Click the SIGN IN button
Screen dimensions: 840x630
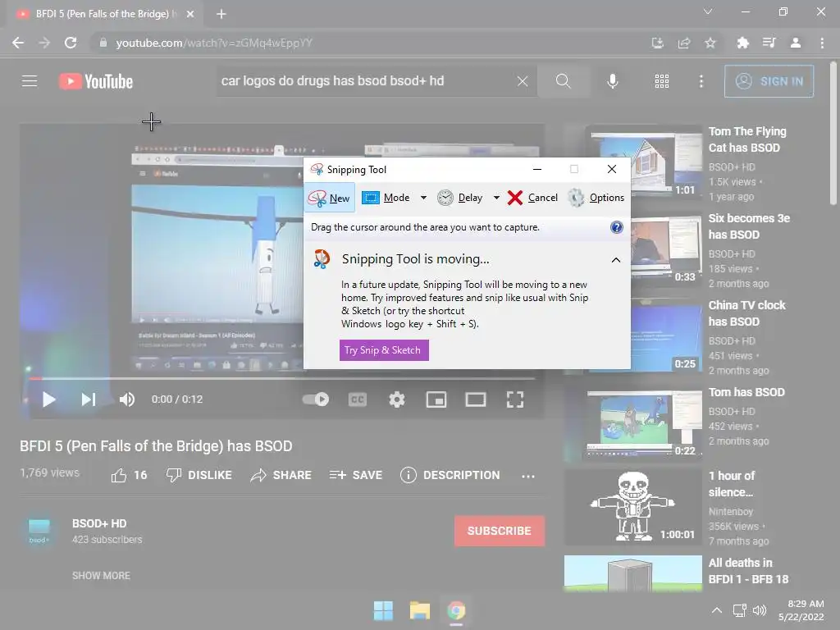769,81
